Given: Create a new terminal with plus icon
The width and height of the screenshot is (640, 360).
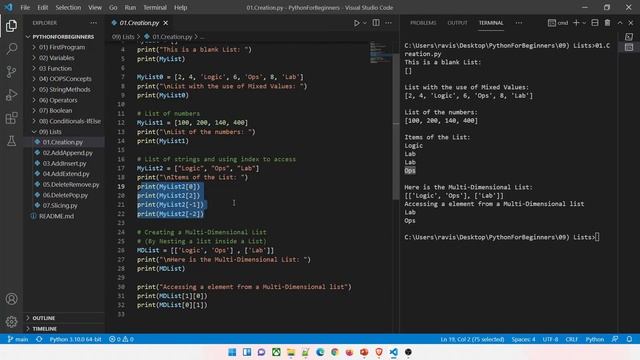Looking at the screenshot, I should coord(576,23).
